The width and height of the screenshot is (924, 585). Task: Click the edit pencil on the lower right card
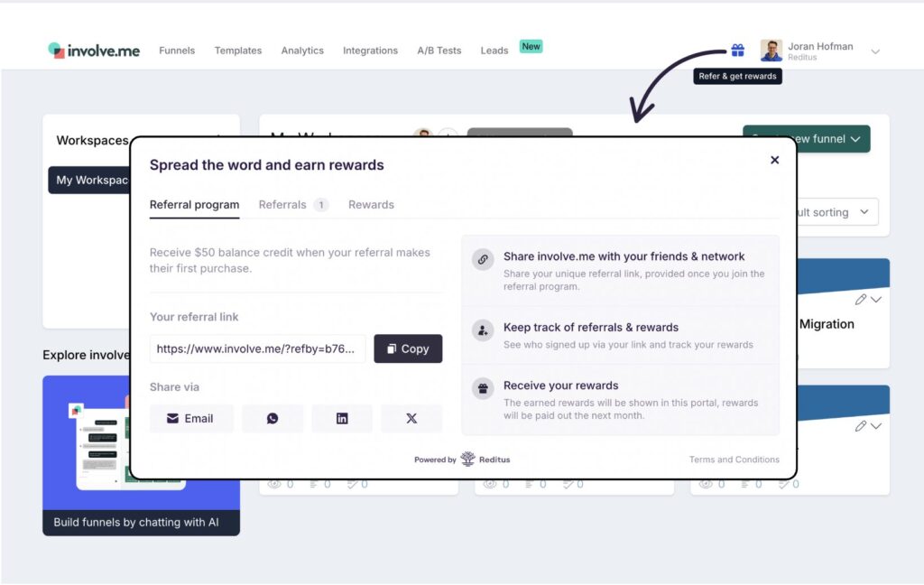[860, 426]
